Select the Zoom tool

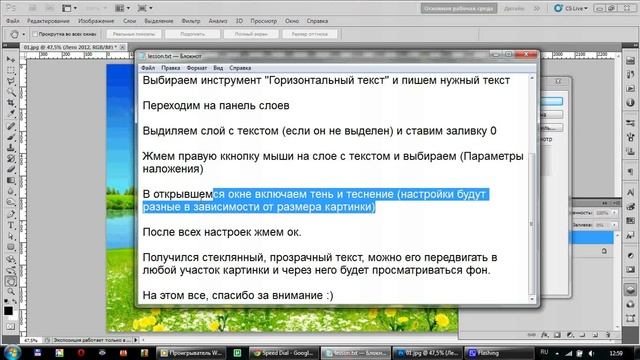(x=11, y=291)
